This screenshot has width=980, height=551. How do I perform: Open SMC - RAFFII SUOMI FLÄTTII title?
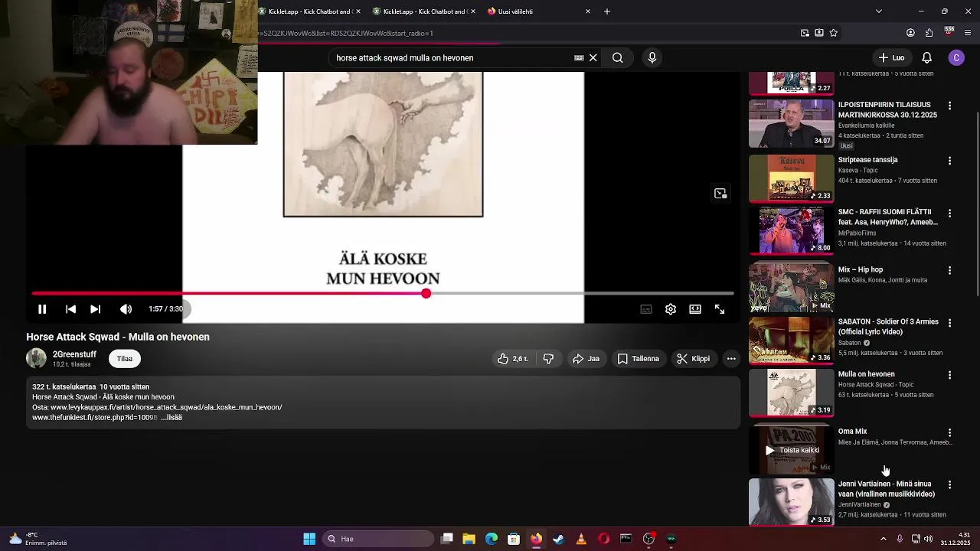887,217
